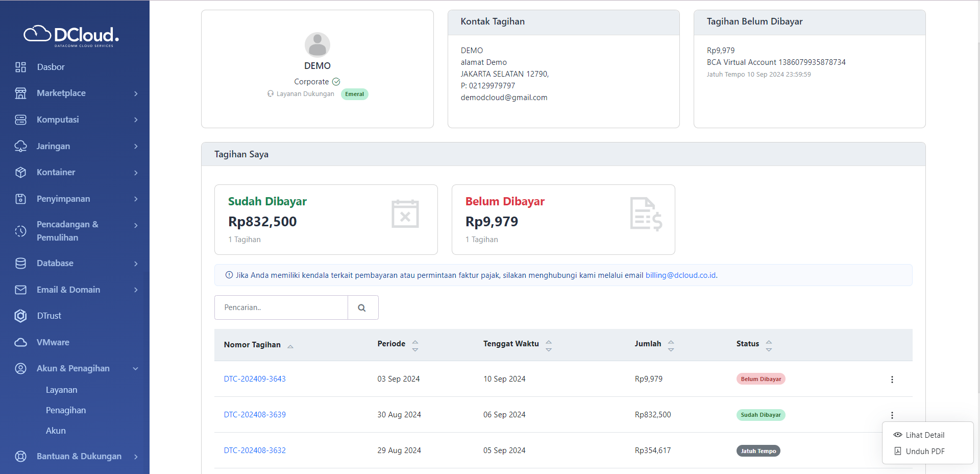The image size is (980, 474).
Task: Click the DTrust shield icon
Action: (x=20, y=316)
